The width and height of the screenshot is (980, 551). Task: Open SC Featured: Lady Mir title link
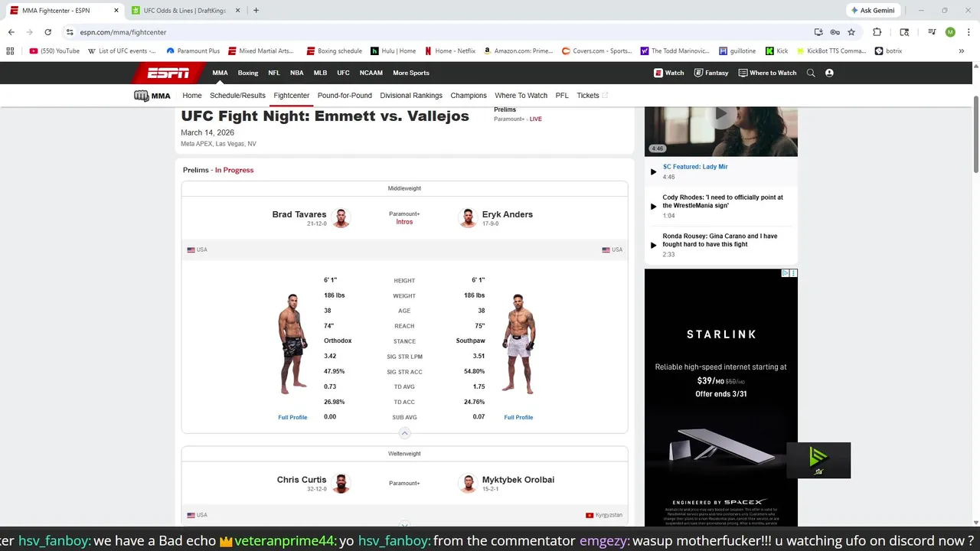coord(695,167)
